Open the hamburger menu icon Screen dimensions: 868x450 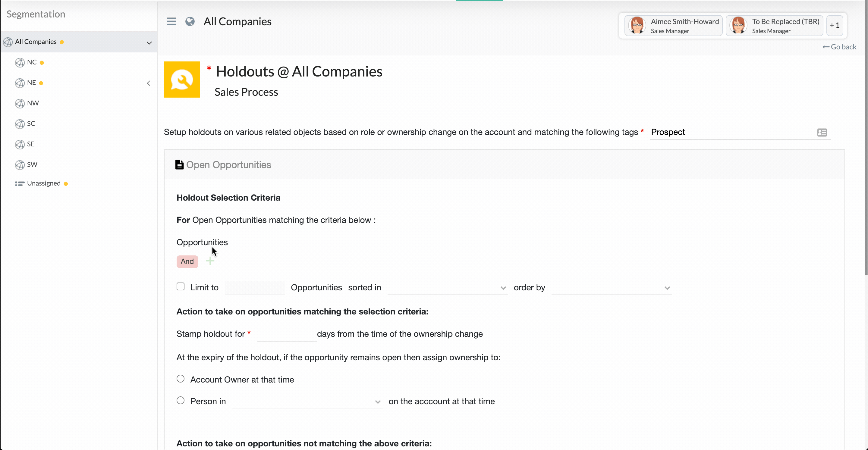[x=171, y=22]
